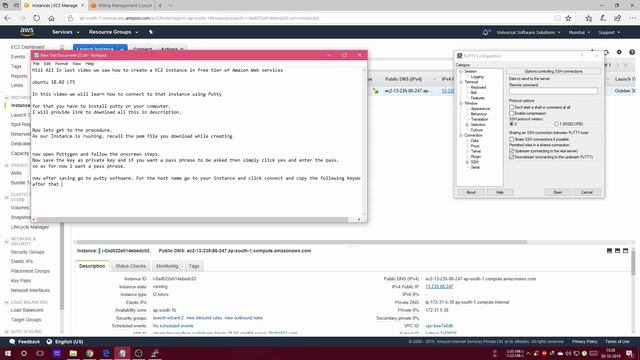Reload the page with the refresh icon

[x=37, y=18]
